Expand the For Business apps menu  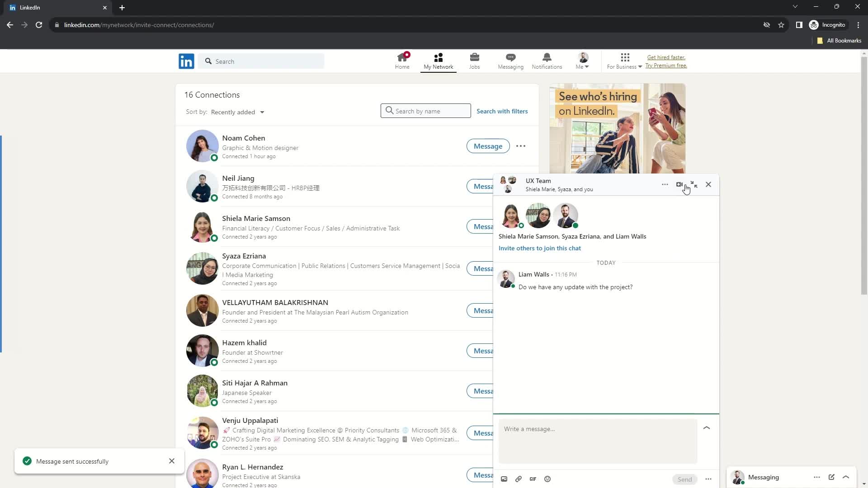coord(624,61)
